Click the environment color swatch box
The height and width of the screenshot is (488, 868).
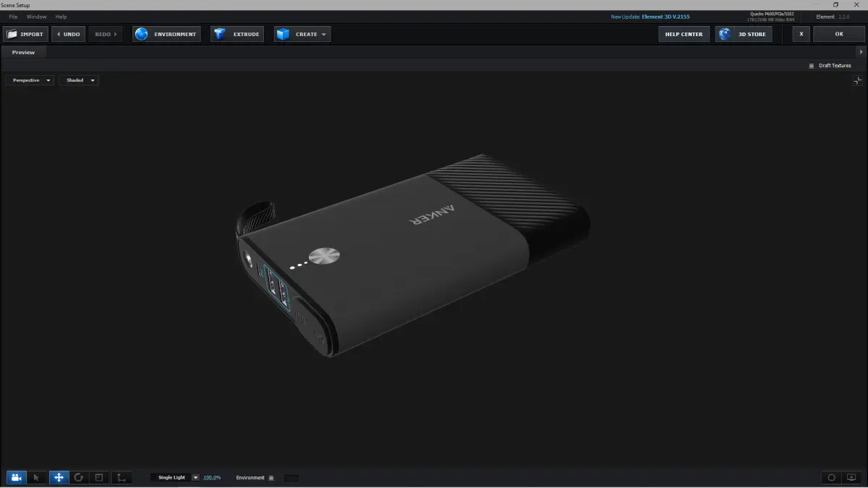click(291, 478)
